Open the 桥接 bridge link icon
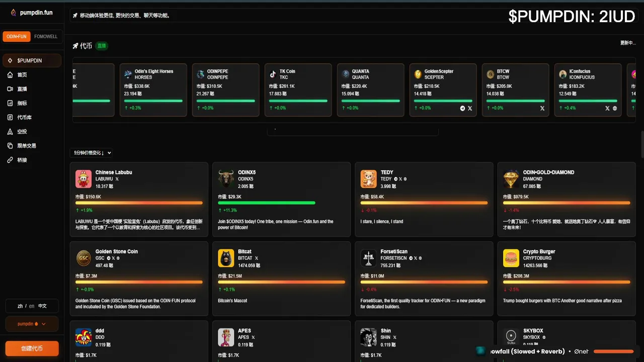644x362 pixels. pyautogui.click(x=10, y=160)
